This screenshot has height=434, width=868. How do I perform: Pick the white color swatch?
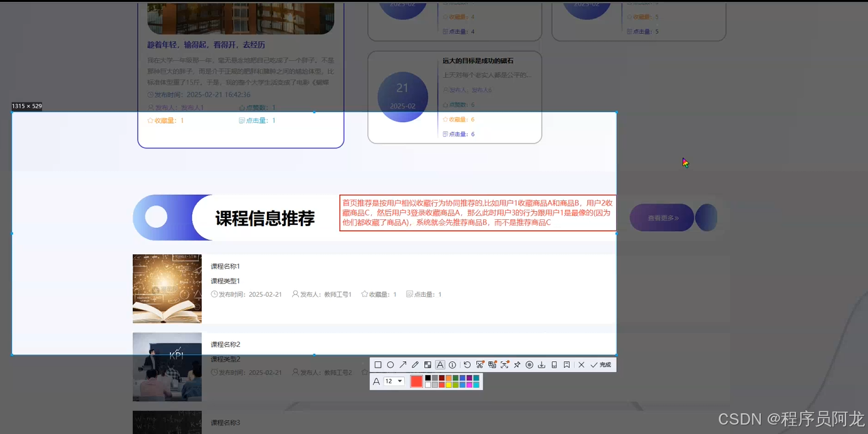pos(428,385)
